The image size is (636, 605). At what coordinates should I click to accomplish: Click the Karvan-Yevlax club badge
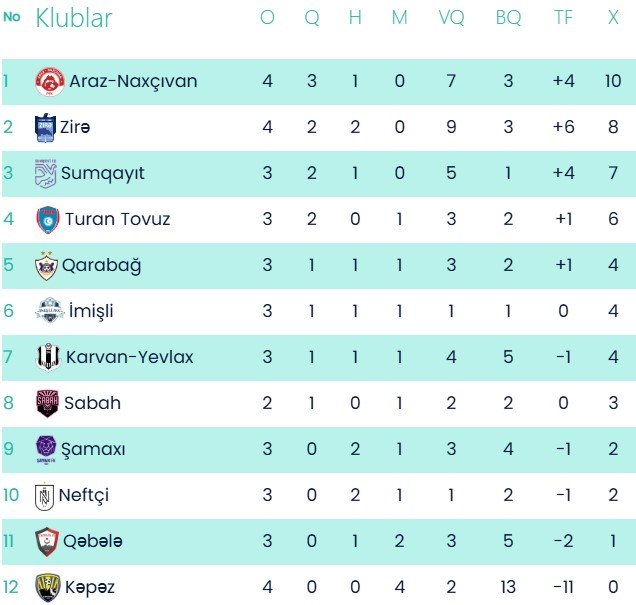coord(48,357)
